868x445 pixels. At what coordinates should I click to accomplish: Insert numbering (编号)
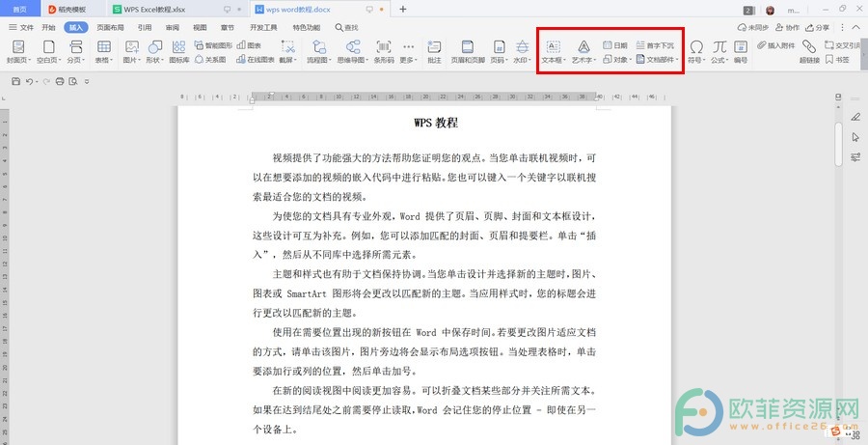tap(741, 51)
